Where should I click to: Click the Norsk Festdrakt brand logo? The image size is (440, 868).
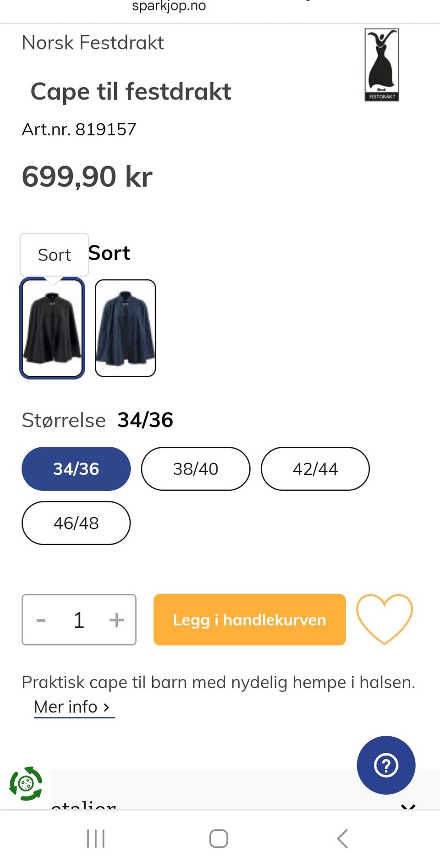(381, 65)
